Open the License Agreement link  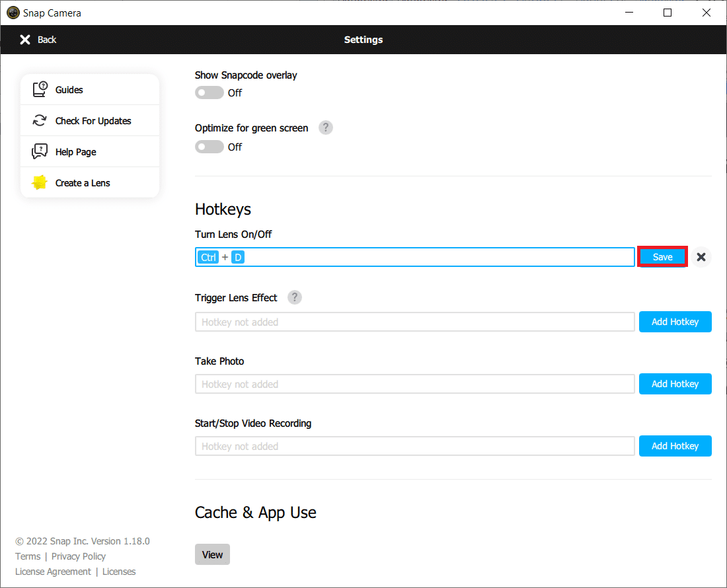click(53, 571)
